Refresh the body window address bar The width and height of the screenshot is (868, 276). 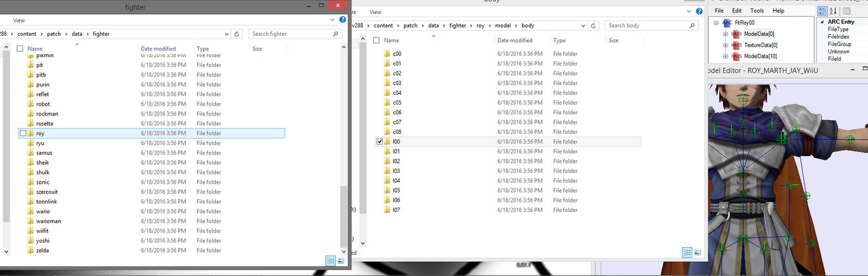pos(593,25)
